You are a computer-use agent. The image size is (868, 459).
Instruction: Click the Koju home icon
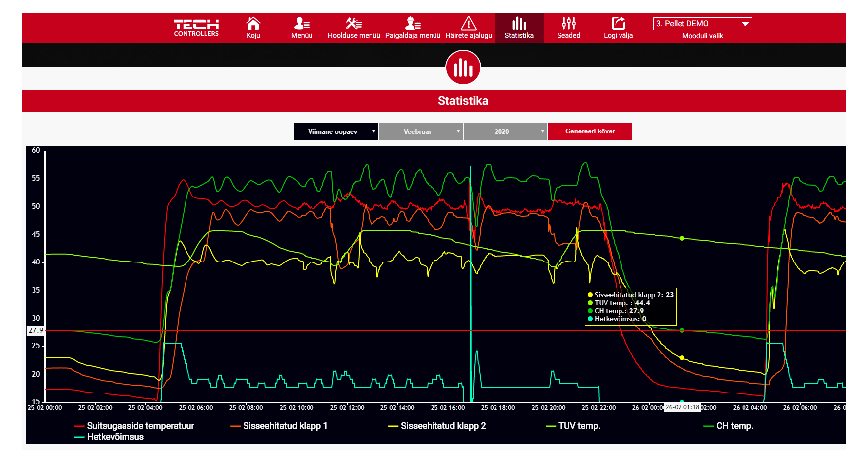click(253, 24)
